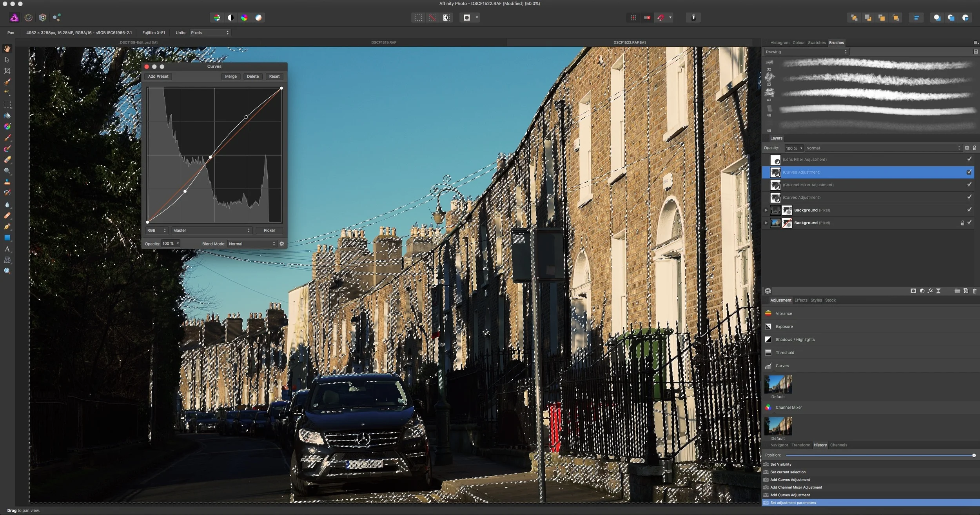This screenshot has height=515, width=980.
Task: Delete layer using trash icon
Action: [975, 291]
